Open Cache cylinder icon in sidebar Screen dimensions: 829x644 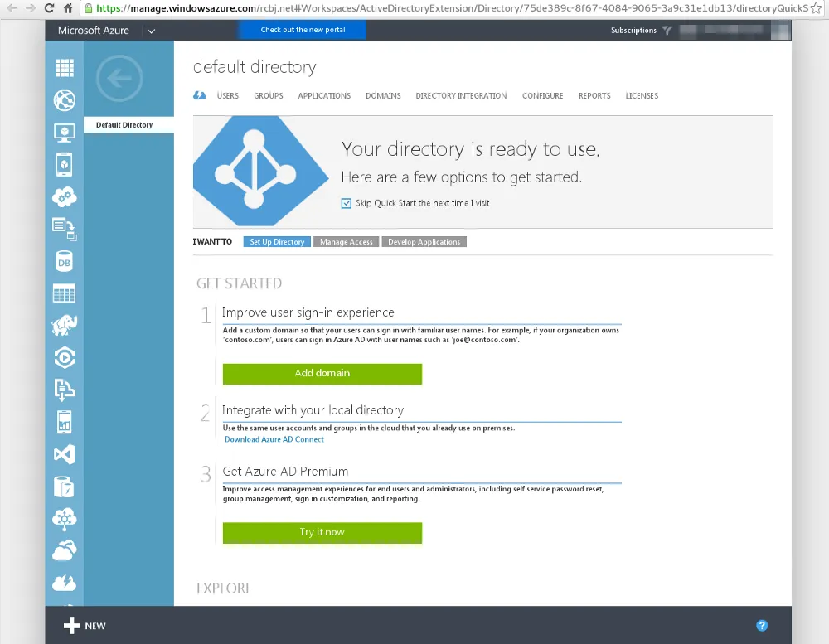65,487
